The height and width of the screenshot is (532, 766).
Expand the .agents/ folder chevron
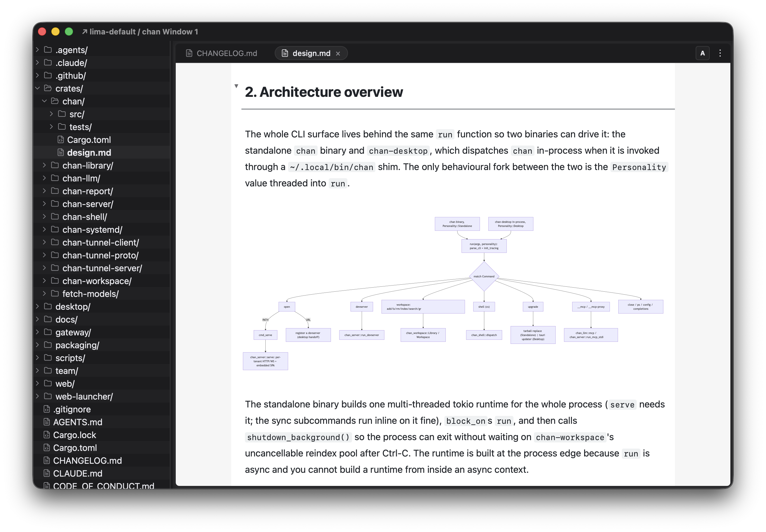(x=37, y=50)
